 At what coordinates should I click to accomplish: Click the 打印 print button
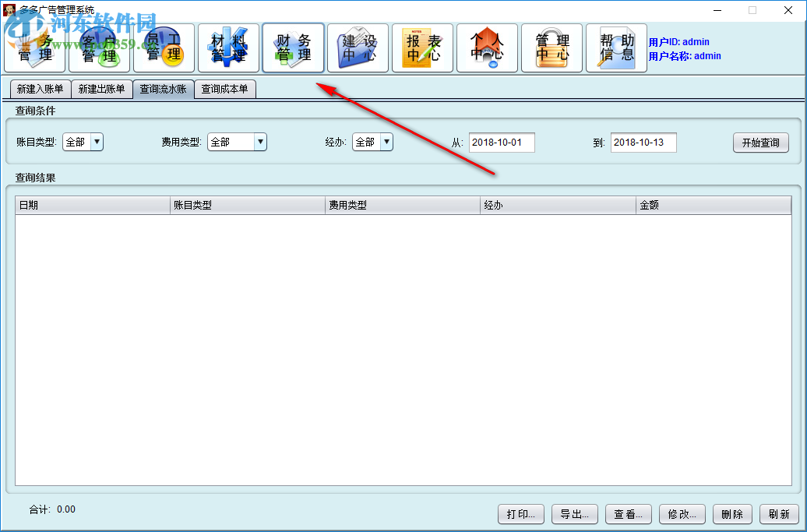pyautogui.click(x=520, y=514)
